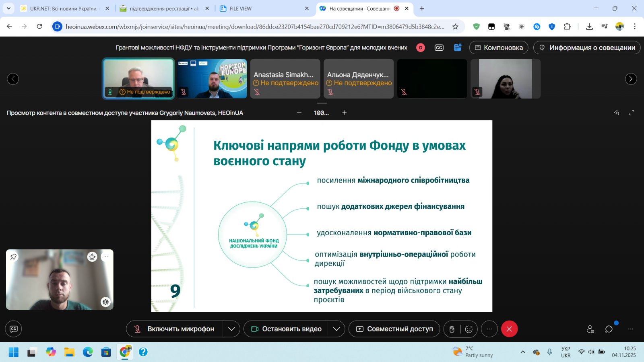The height and width of the screenshot is (362, 644).
Task: Select Anastasia Simakh participant thumbnail
Action: tap(285, 79)
